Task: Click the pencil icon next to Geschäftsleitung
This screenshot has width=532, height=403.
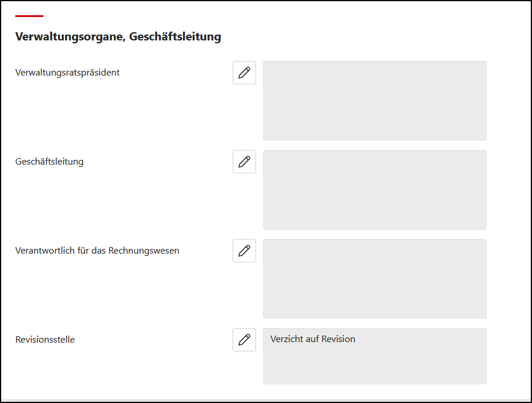Action: tap(244, 162)
